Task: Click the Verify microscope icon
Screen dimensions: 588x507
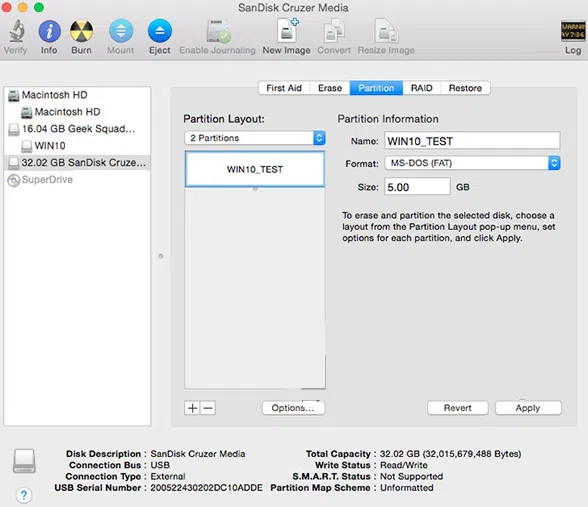Action: click(x=16, y=32)
